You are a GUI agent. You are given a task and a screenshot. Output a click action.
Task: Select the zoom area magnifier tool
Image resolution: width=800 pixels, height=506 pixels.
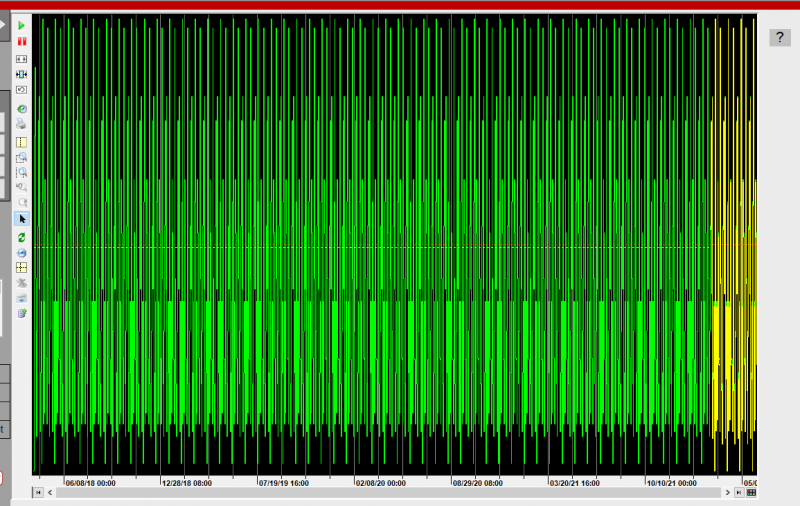point(21,158)
